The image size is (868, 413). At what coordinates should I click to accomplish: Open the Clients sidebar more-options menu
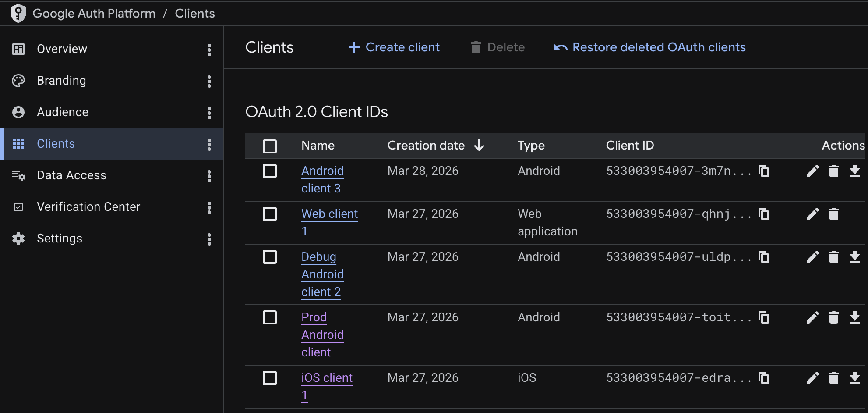(209, 144)
